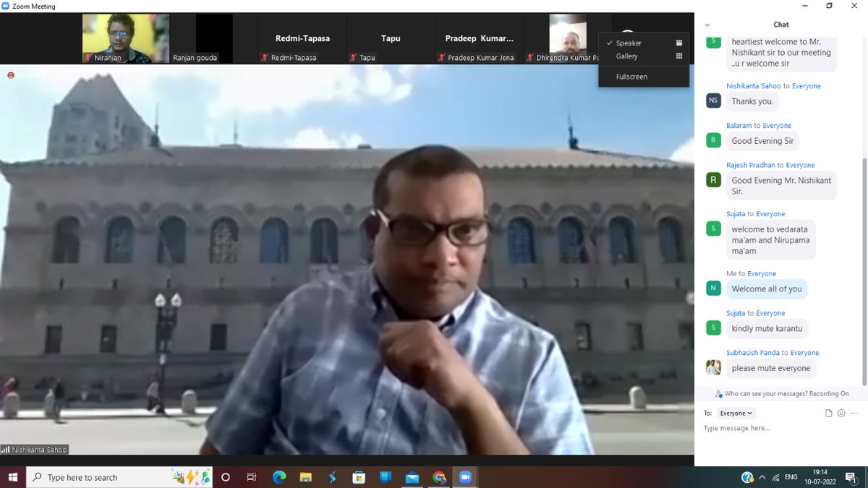
Task: Click the Good Evening Sir message
Action: [762, 141]
